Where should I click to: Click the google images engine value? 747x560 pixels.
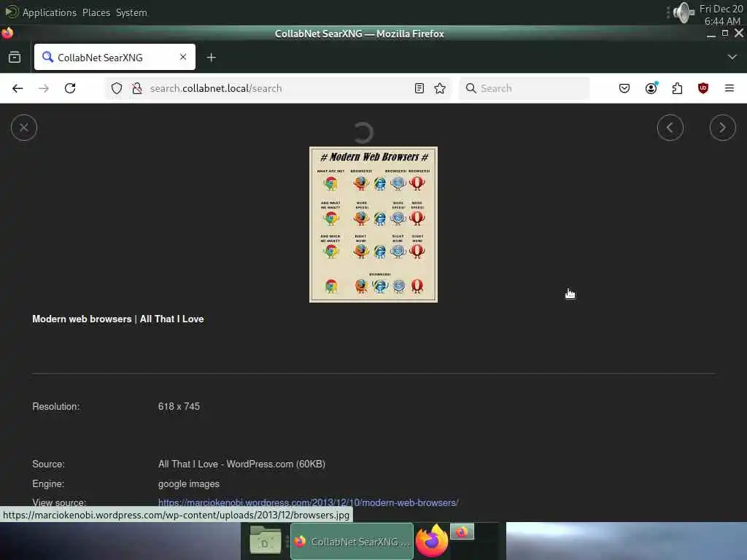pos(189,484)
